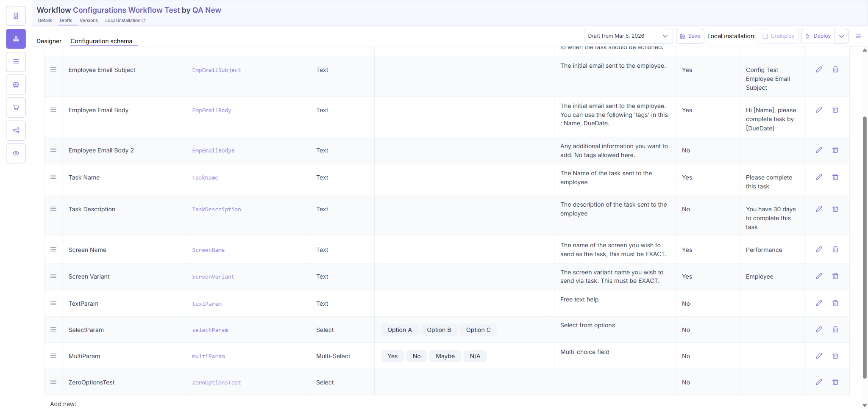Select the Option B chip in SelectParam

pyautogui.click(x=439, y=330)
